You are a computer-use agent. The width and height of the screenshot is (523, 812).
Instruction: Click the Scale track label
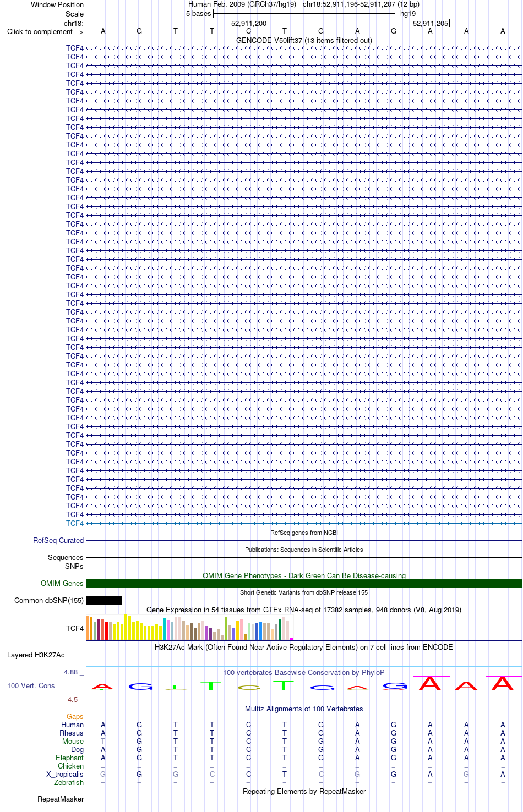pyautogui.click(x=75, y=14)
